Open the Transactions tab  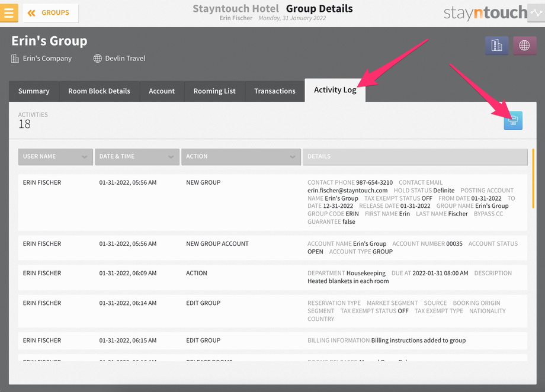point(275,91)
